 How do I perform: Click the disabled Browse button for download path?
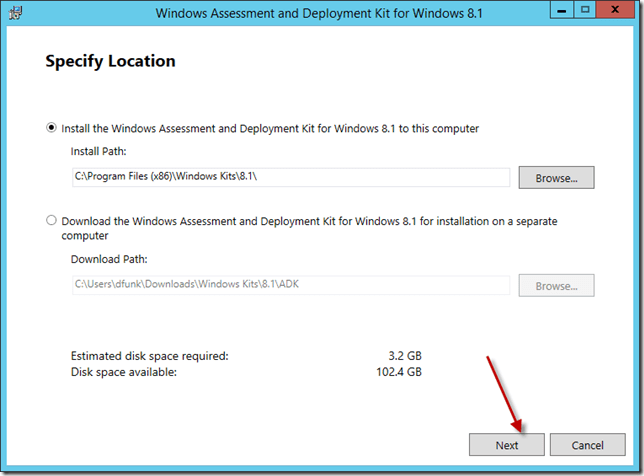click(x=556, y=286)
